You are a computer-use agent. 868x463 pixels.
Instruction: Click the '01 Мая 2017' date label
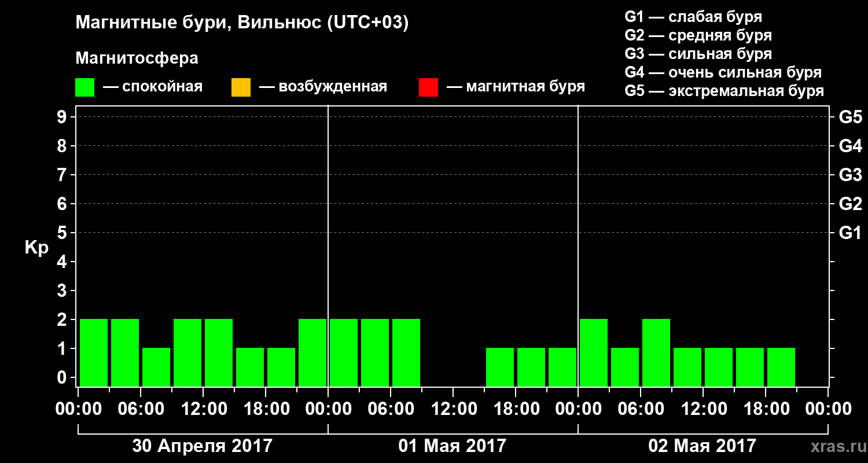click(x=453, y=446)
